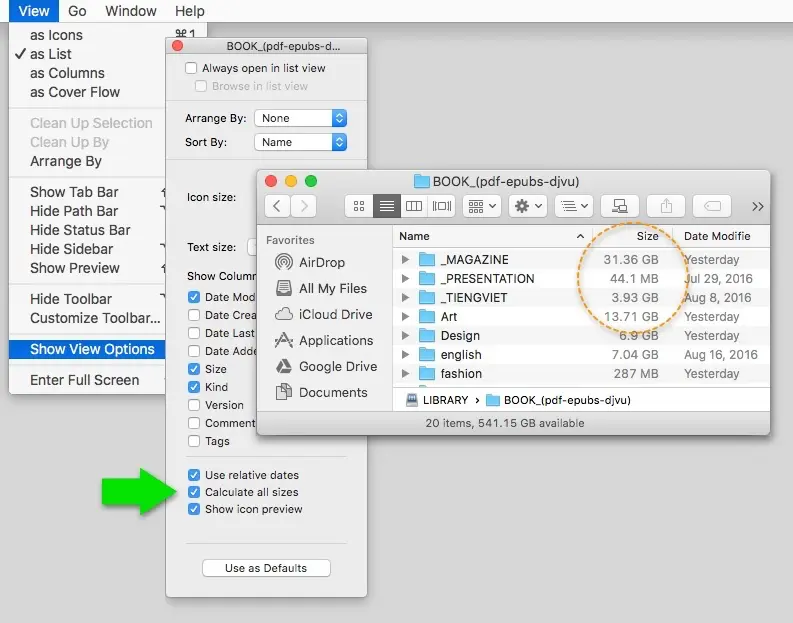Open the Sort By dropdown
Screen dimensions: 793x623
(x=300, y=143)
